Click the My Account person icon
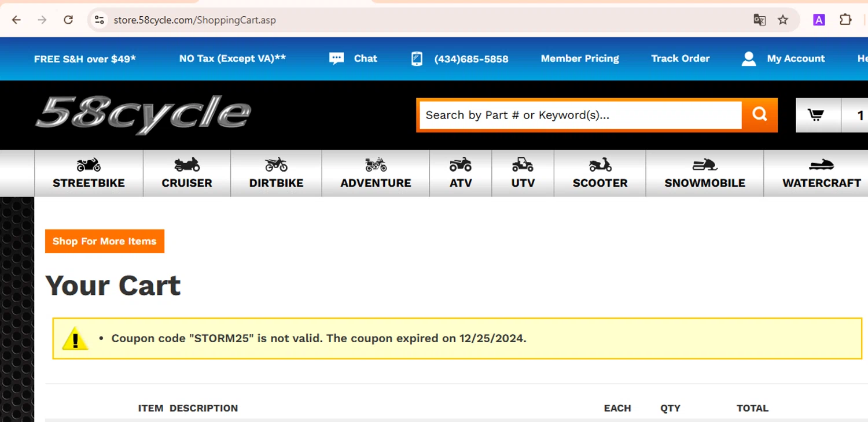The height and width of the screenshot is (422, 868). [x=749, y=58]
